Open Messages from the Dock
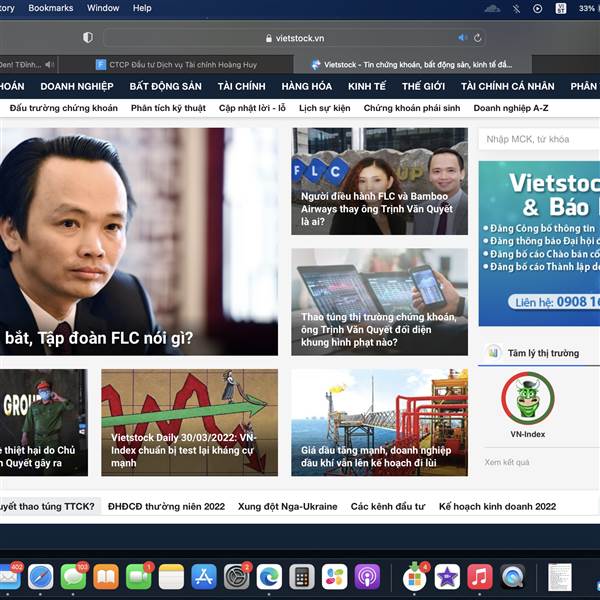Viewport: 600px width, 600px height. tap(73, 577)
